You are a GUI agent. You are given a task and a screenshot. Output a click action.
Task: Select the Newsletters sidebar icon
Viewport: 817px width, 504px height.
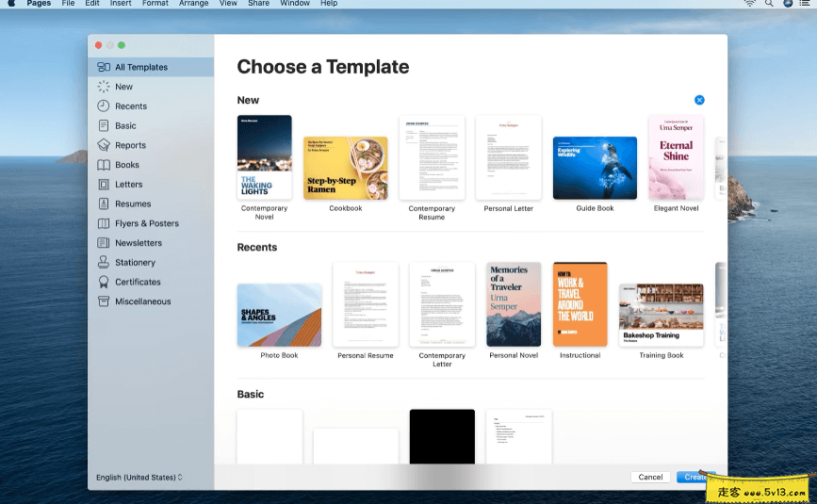pyautogui.click(x=104, y=243)
